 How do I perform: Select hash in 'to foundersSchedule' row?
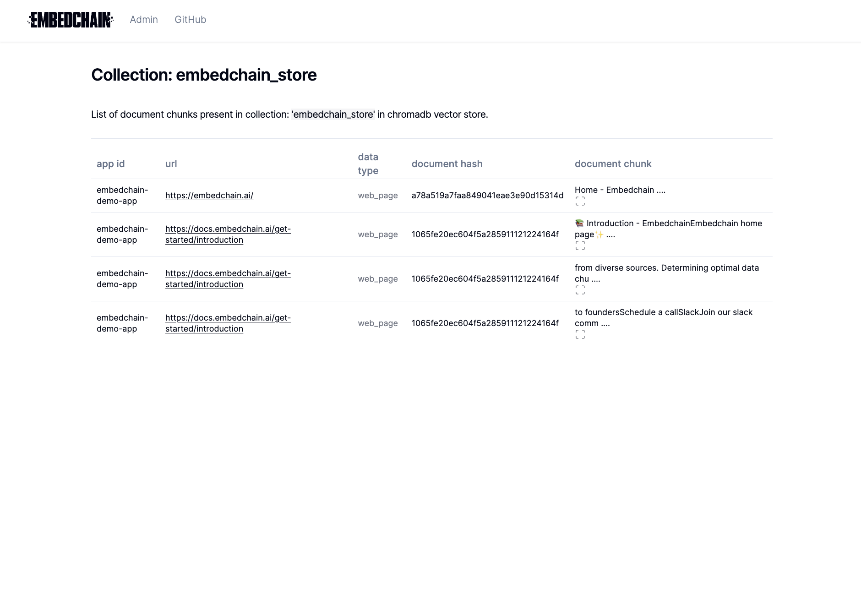(x=485, y=323)
